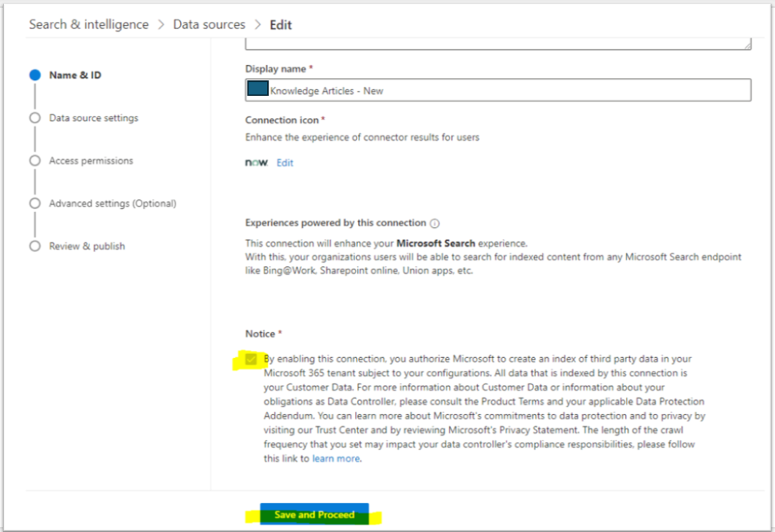Click the Data source settings step circle
775x532 pixels.
pyautogui.click(x=33, y=118)
